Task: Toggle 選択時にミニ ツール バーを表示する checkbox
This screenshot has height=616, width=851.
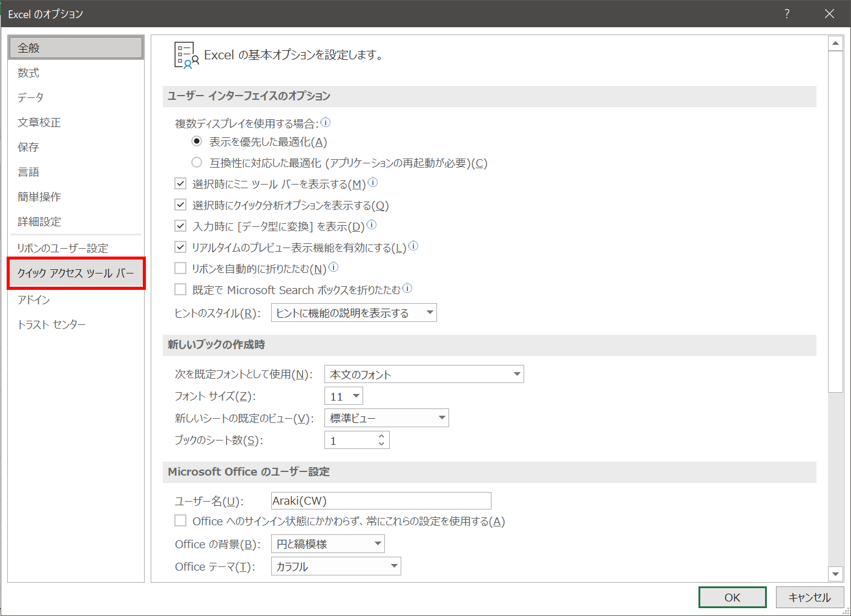Action: point(180,183)
